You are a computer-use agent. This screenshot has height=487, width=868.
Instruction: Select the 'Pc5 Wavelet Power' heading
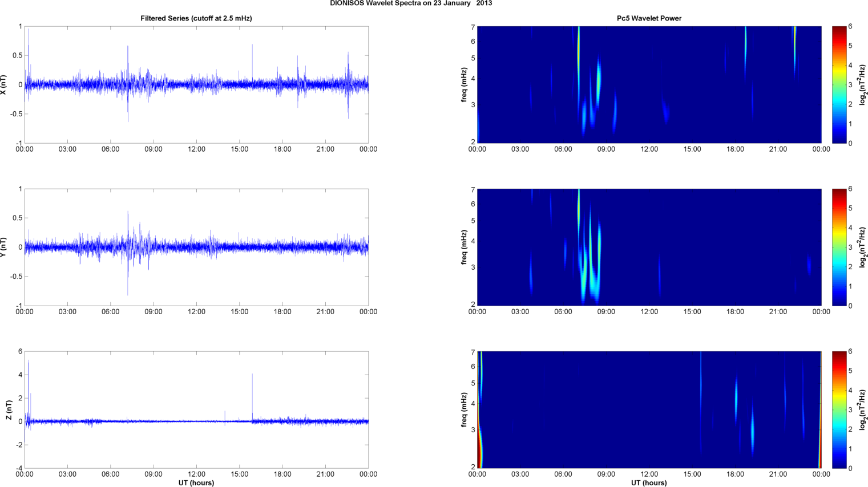click(649, 18)
